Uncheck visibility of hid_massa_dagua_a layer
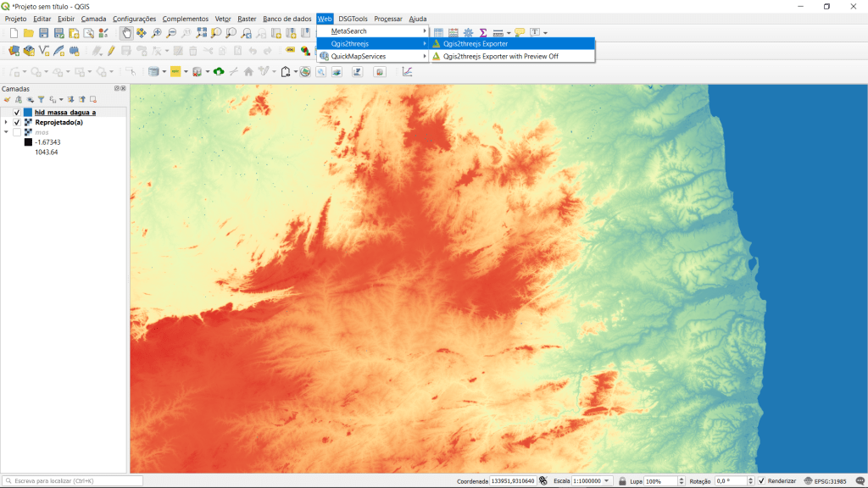The width and height of the screenshot is (868, 488). [x=17, y=113]
